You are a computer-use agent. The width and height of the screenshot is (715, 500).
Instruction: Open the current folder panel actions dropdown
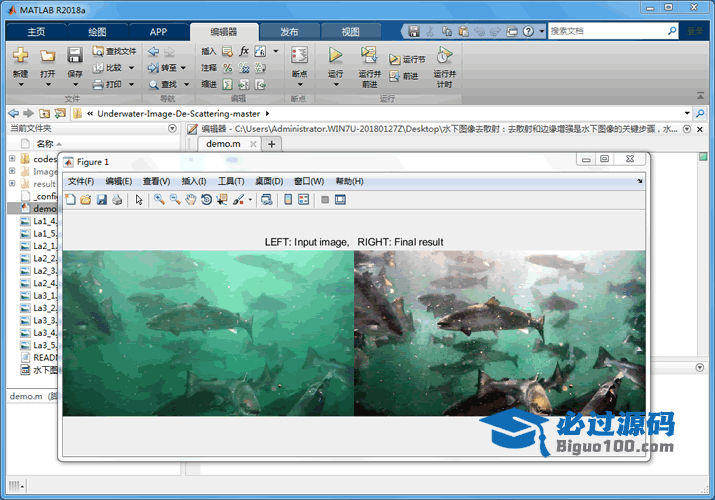point(172,129)
